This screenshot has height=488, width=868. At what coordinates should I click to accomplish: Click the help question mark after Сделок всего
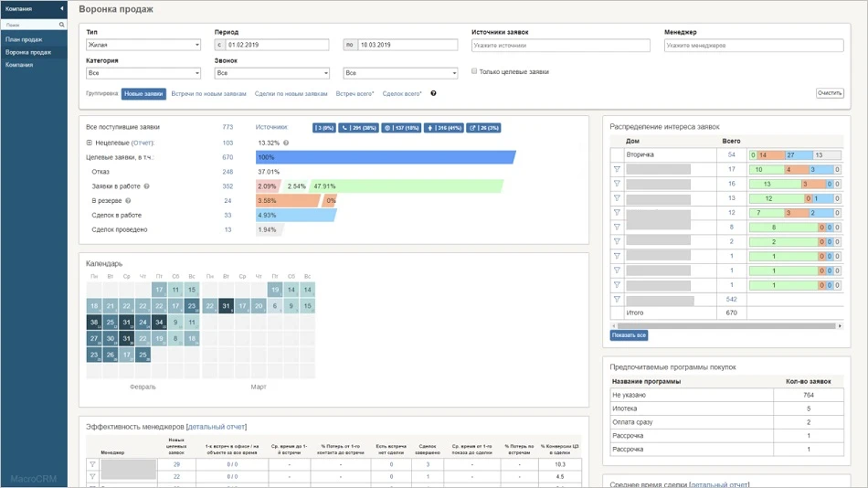[433, 93]
